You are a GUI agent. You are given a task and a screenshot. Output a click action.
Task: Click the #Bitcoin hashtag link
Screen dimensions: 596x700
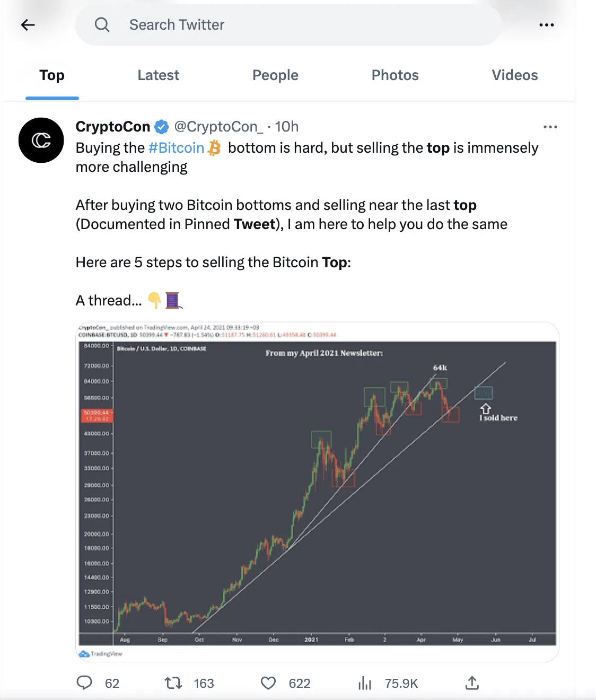coord(176,148)
